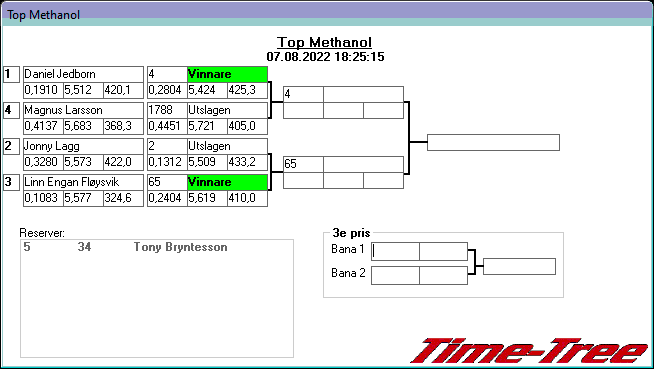654x369 pixels.
Task: Select the reaction time 0,1910 cell
Action: 43,90
